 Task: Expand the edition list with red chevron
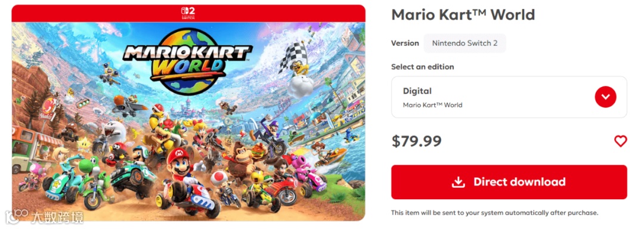[605, 97]
